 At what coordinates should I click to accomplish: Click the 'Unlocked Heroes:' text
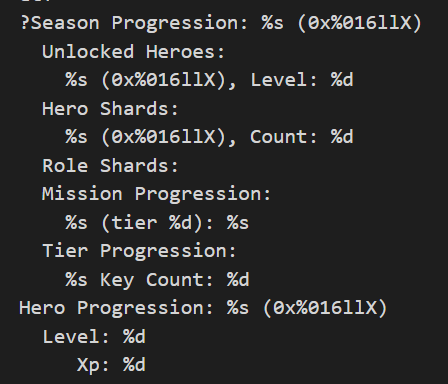(134, 52)
